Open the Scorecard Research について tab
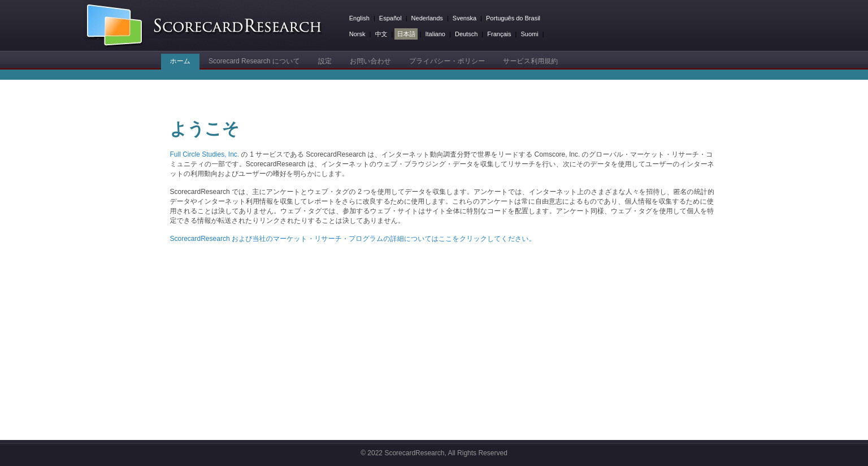868x466 pixels. click(254, 61)
